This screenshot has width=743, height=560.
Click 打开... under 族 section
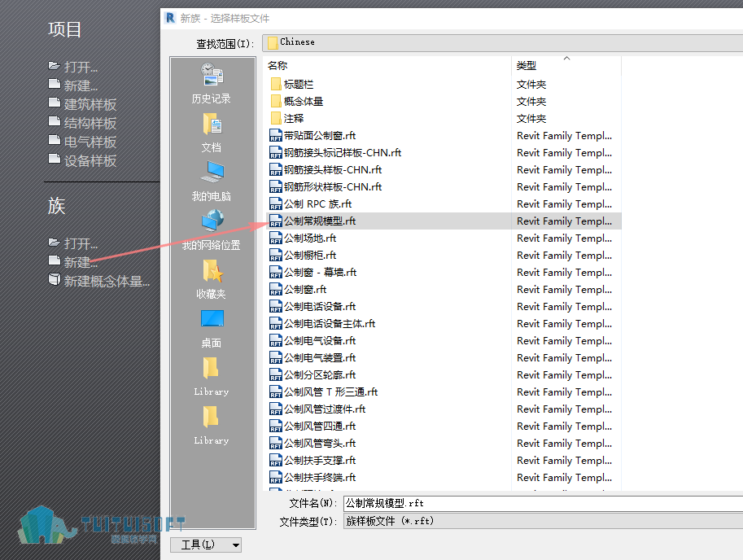tap(73, 243)
